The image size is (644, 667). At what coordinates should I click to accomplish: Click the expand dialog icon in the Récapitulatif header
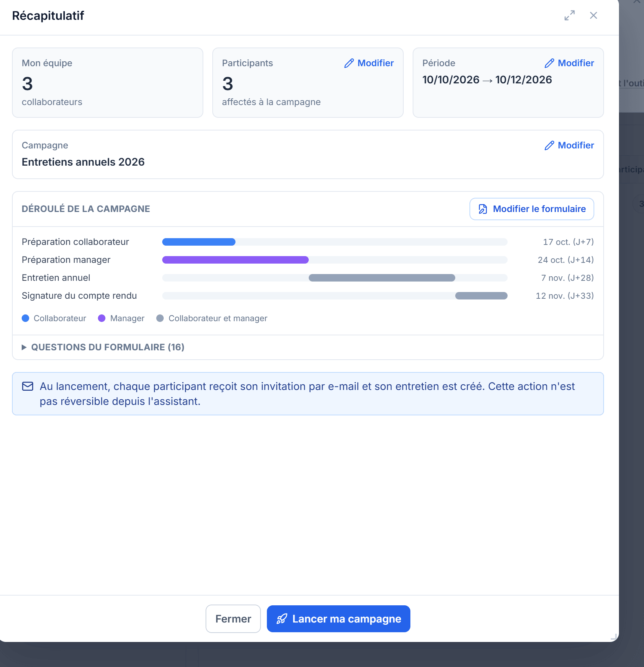pos(570,15)
